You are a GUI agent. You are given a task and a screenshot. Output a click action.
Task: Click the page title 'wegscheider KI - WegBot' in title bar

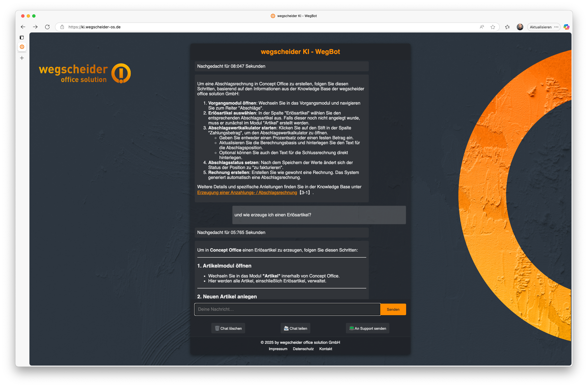[297, 16]
